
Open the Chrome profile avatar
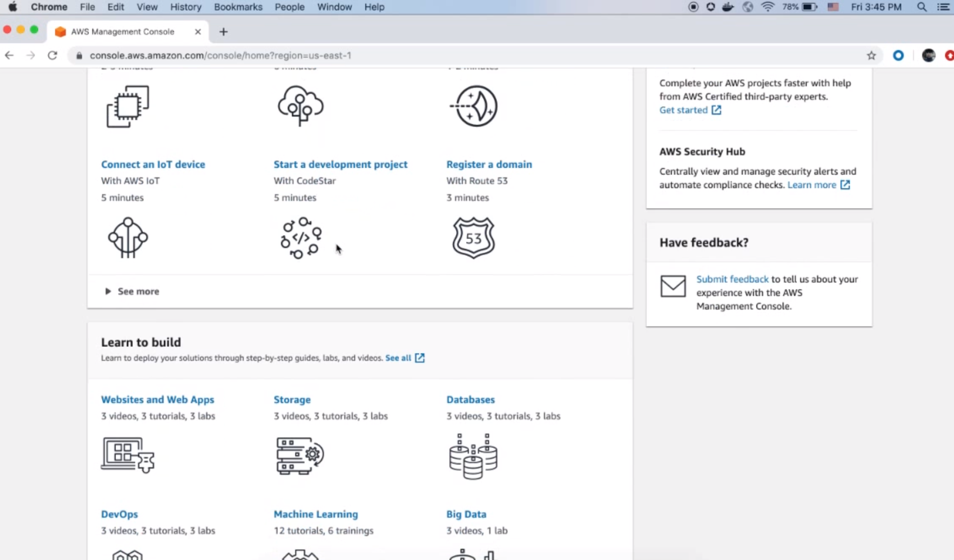click(929, 56)
